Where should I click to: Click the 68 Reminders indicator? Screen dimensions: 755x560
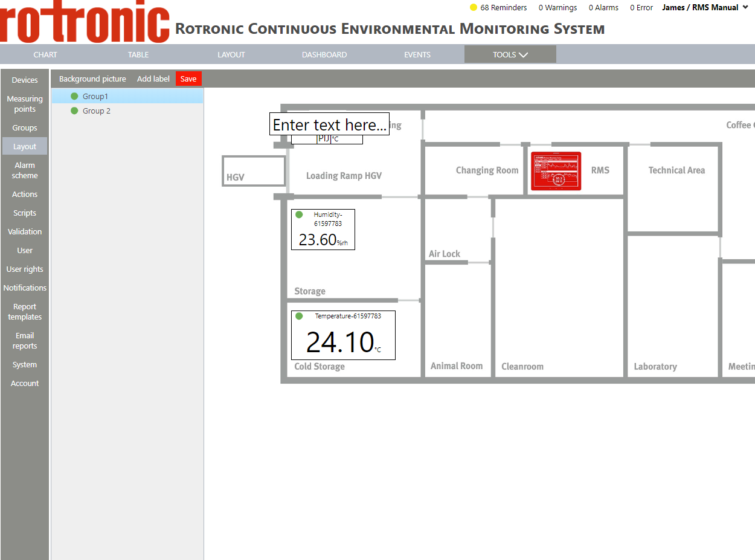click(x=498, y=8)
